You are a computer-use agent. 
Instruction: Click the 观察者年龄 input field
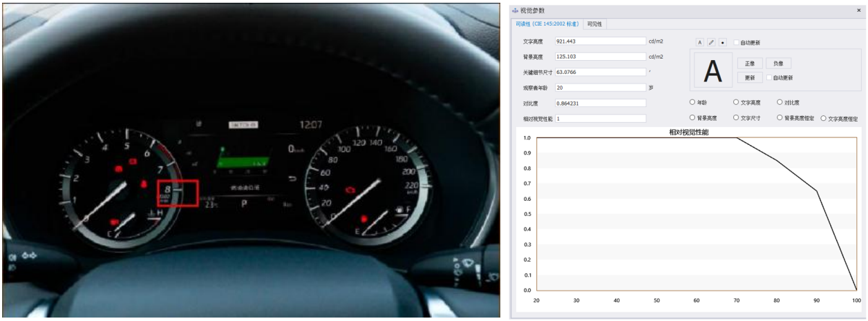click(600, 88)
